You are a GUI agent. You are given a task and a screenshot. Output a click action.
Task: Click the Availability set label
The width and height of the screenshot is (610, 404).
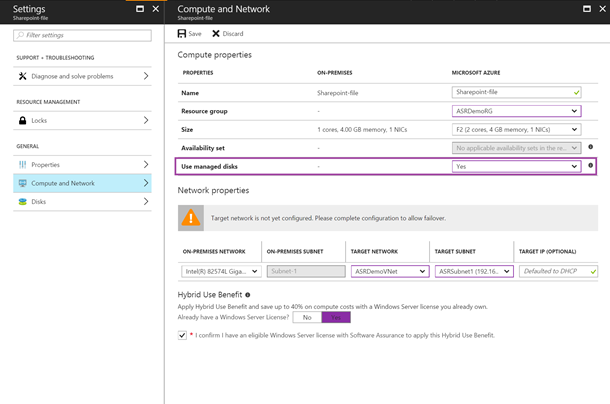pos(203,148)
